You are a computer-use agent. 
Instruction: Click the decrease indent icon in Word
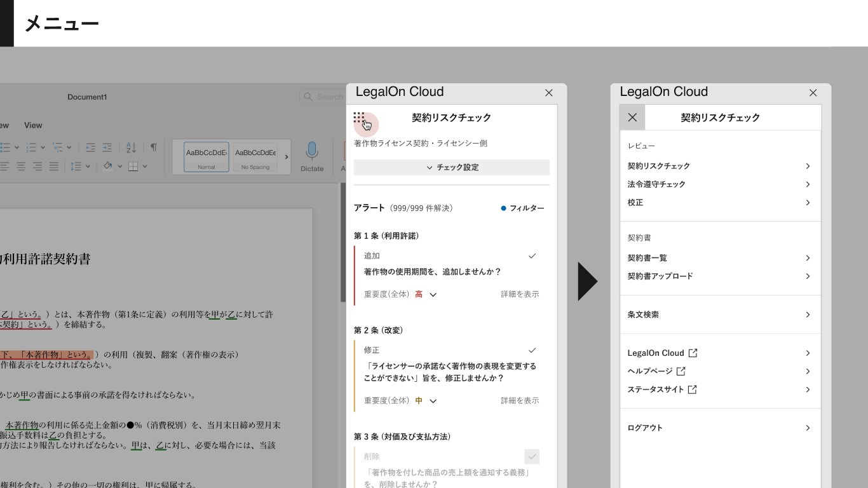coord(91,147)
